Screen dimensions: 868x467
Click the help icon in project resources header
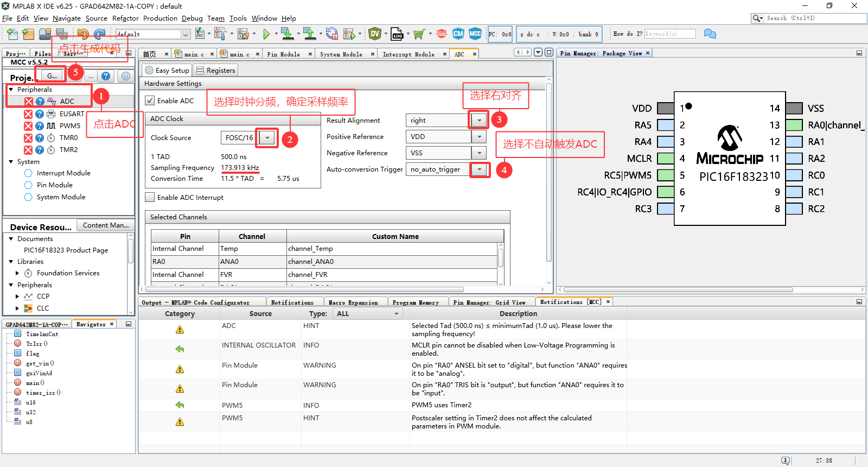tap(106, 76)
